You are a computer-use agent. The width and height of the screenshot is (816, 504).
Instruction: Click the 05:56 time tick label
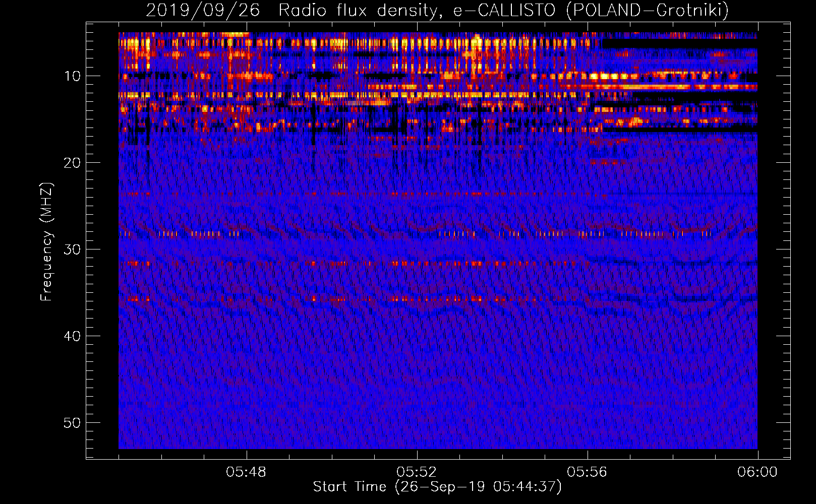(x=587, y=472)
